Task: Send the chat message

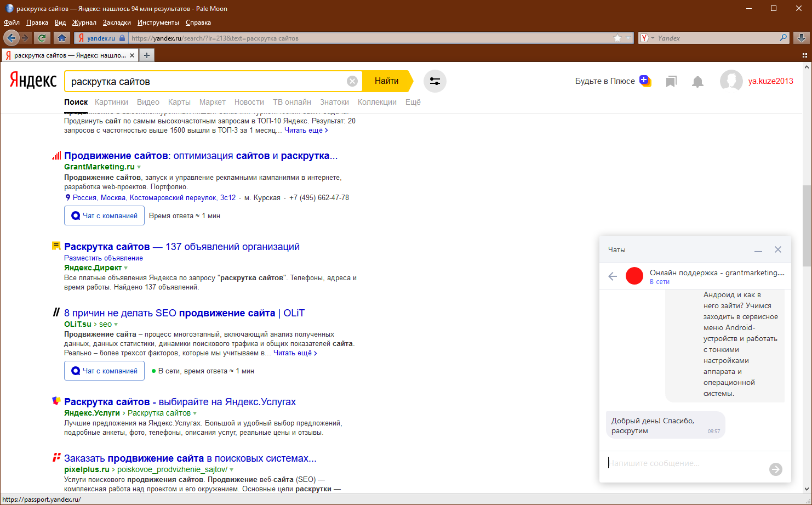Action: tap(776, 469)
